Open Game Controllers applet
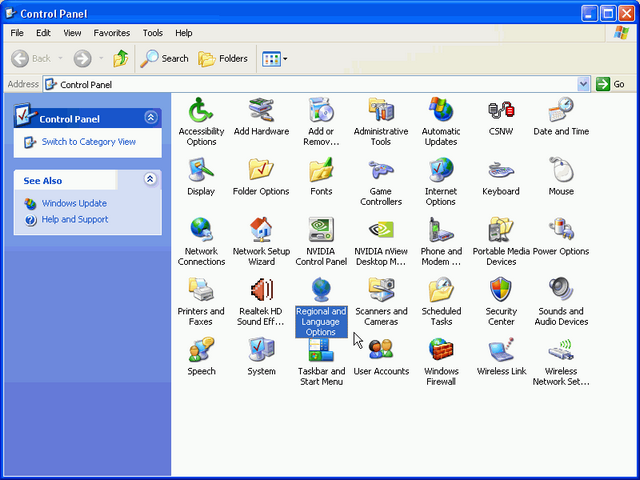The height and width of the screenshot is (480, 640). [x=381, y=170]
